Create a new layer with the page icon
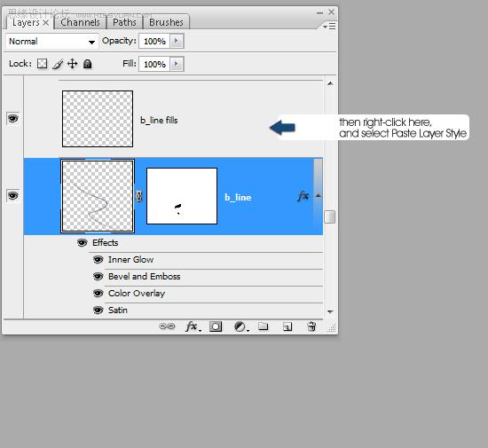 pos(287,326)
